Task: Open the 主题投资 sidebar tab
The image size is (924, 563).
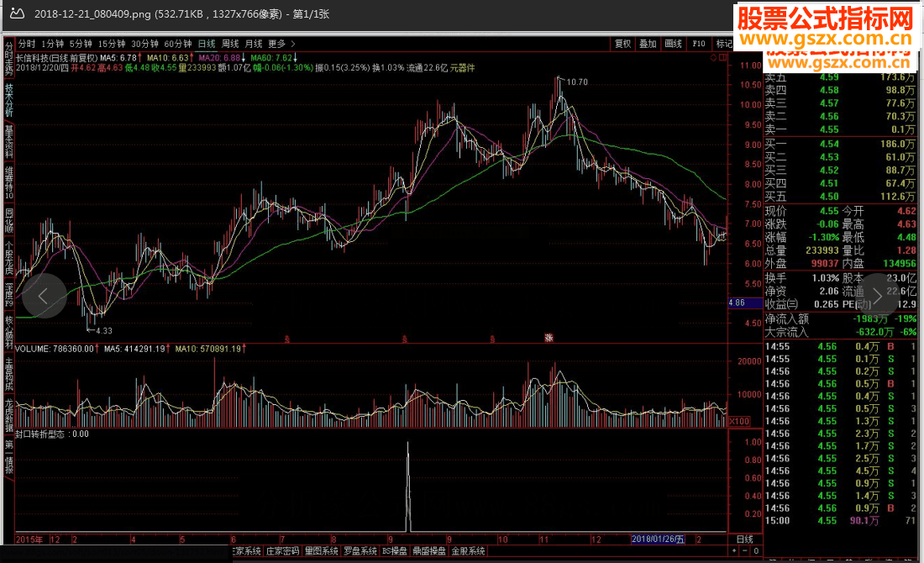Action: 9,375
